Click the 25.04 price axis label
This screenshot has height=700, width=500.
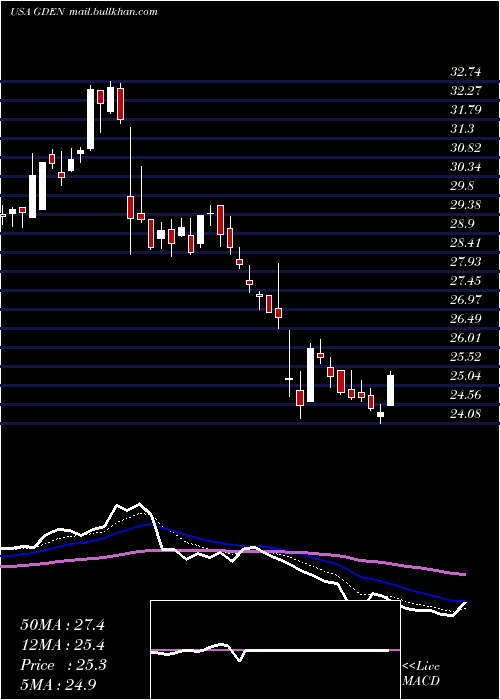[x=466, y=376]
